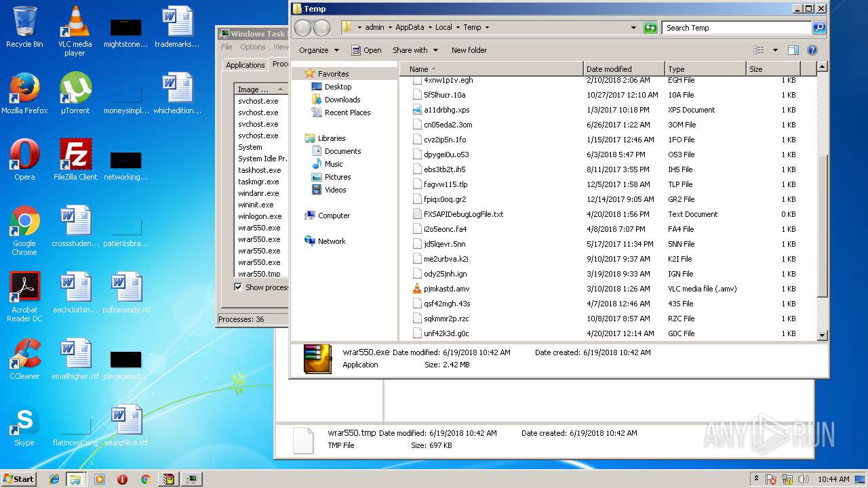Expand address bar history dropdown
This screenshot has width=868, height=488.
pos(633,28)
